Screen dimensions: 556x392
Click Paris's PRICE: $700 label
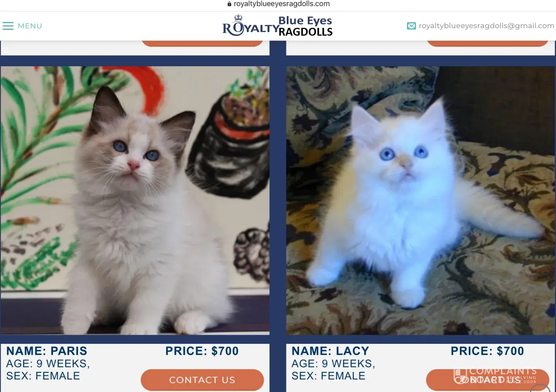coord(202,351)
